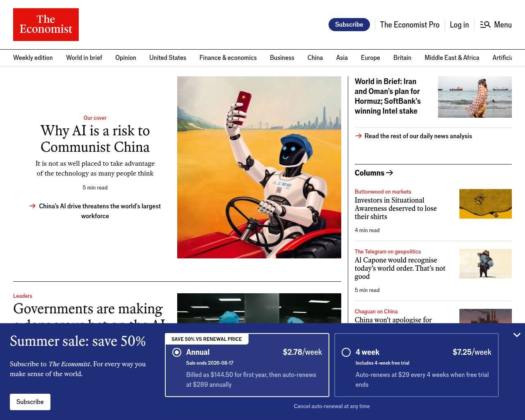The image size is (525, 420).
Task: Open the Business section
Action: coord(282,58)
